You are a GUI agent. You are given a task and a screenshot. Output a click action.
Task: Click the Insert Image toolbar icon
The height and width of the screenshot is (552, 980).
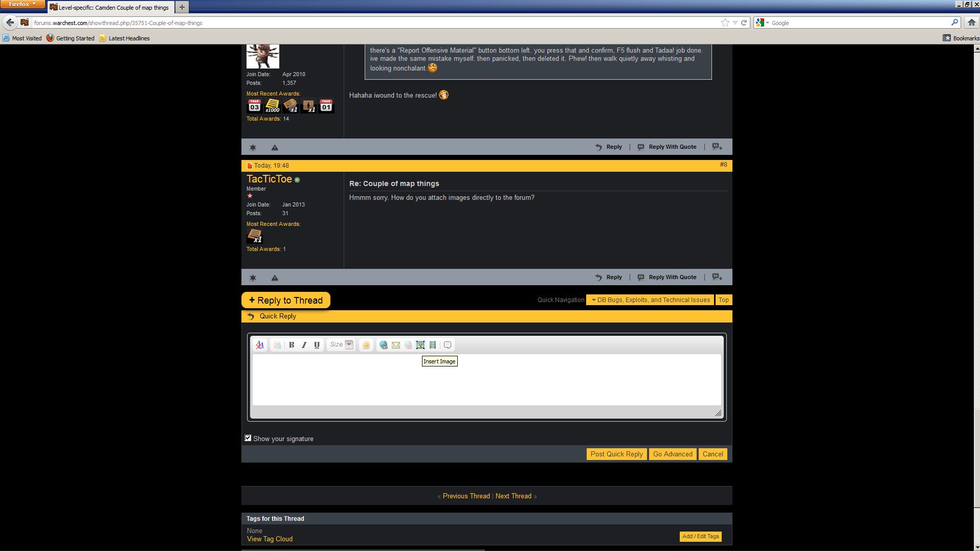420,345
